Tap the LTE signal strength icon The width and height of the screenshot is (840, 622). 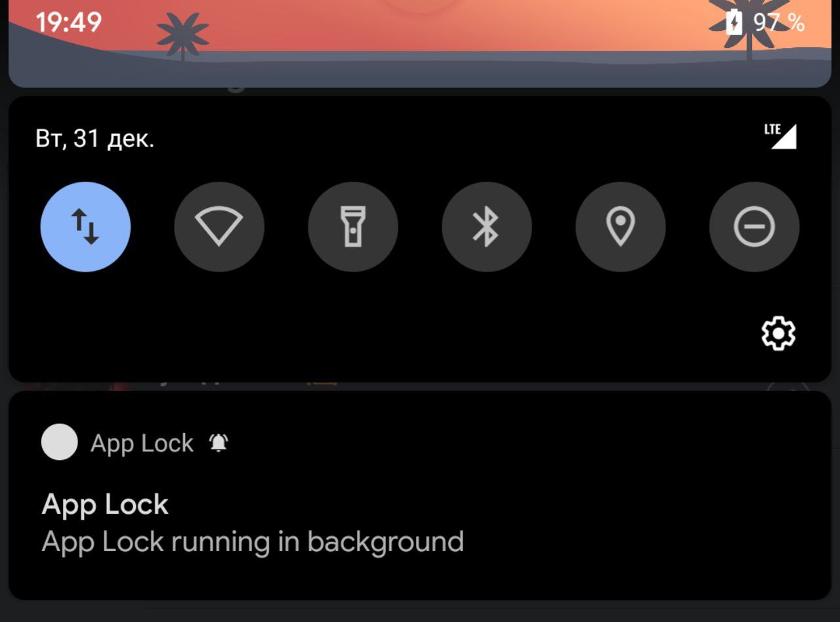click(x=780, y=136)
